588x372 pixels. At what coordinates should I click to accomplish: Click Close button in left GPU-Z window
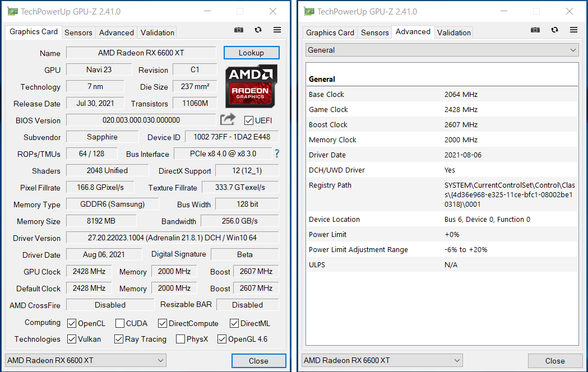tap(258, 361)
